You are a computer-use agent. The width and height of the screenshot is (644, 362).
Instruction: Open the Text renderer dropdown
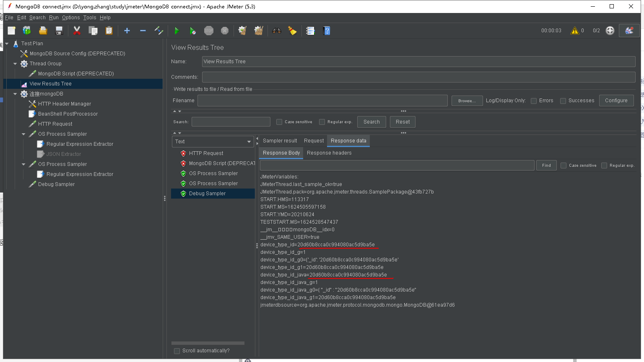(213, 142)
